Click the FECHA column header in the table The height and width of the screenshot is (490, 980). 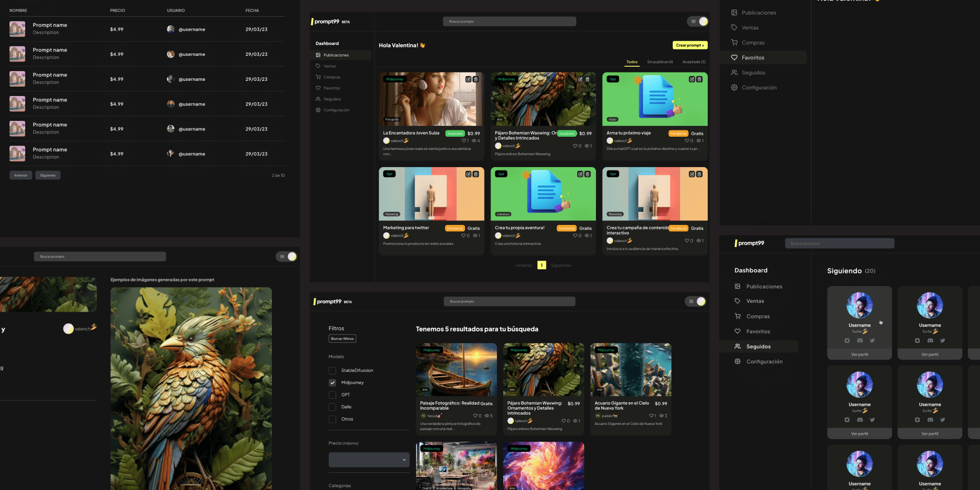(252, 10)
